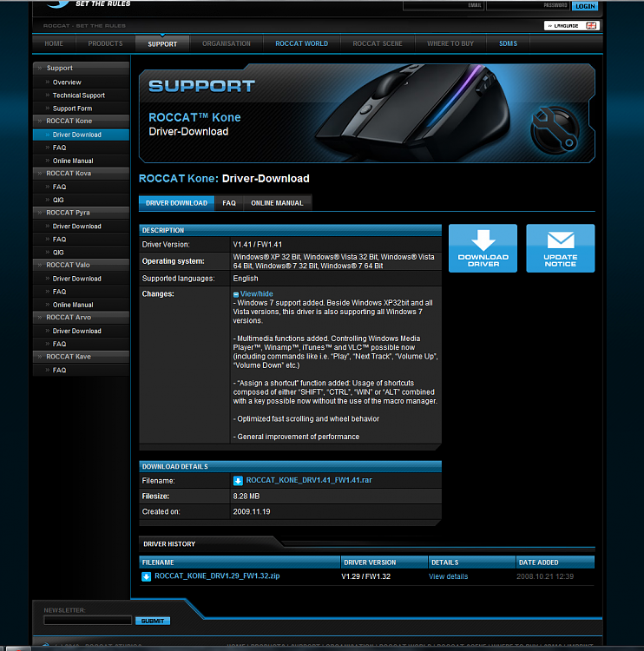The width and height of the screenshot is (644, 651).
Task: Open ROCCAT WORLD in the navigation bar
Action: (302, 43)
